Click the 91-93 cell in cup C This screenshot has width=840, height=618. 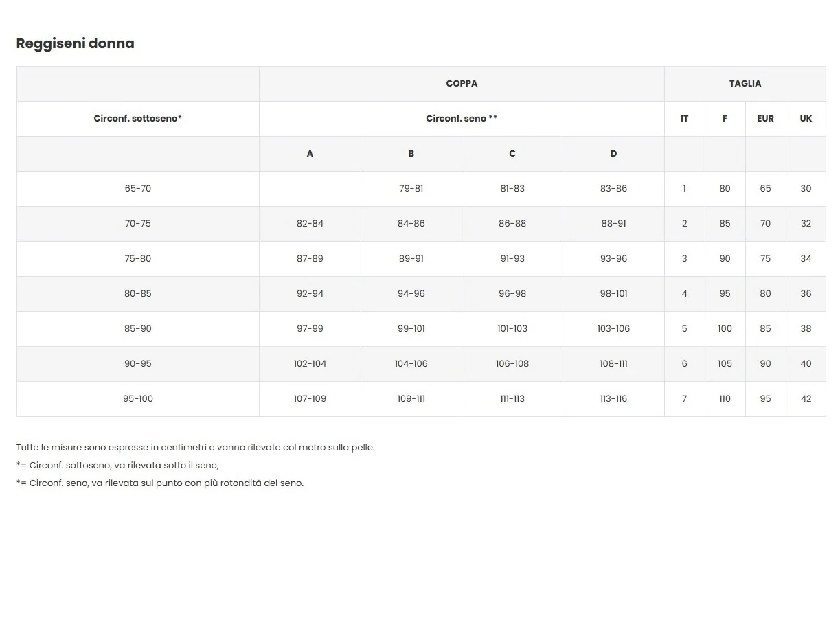point(512,259)
